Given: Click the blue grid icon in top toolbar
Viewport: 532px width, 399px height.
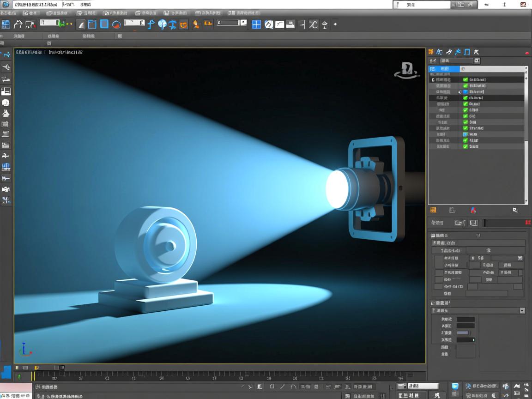Looking at the screenshot, I should 256,24.
